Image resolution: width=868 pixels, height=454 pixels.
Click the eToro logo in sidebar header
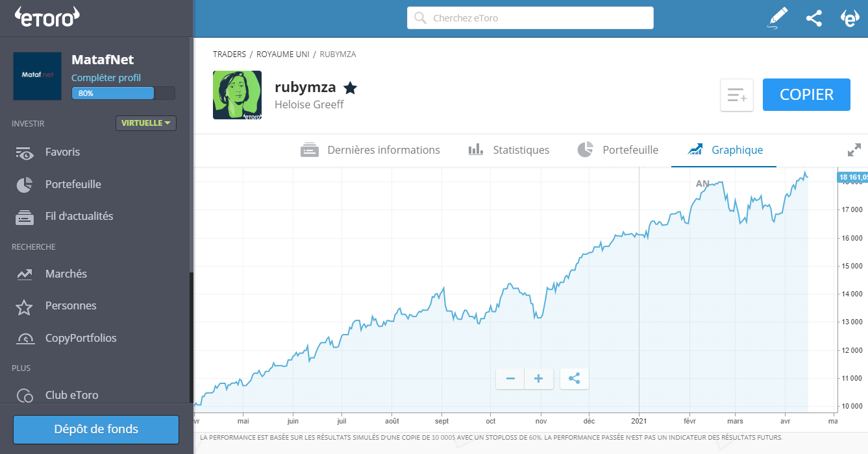pyautogui.click(x=47, y=18)
